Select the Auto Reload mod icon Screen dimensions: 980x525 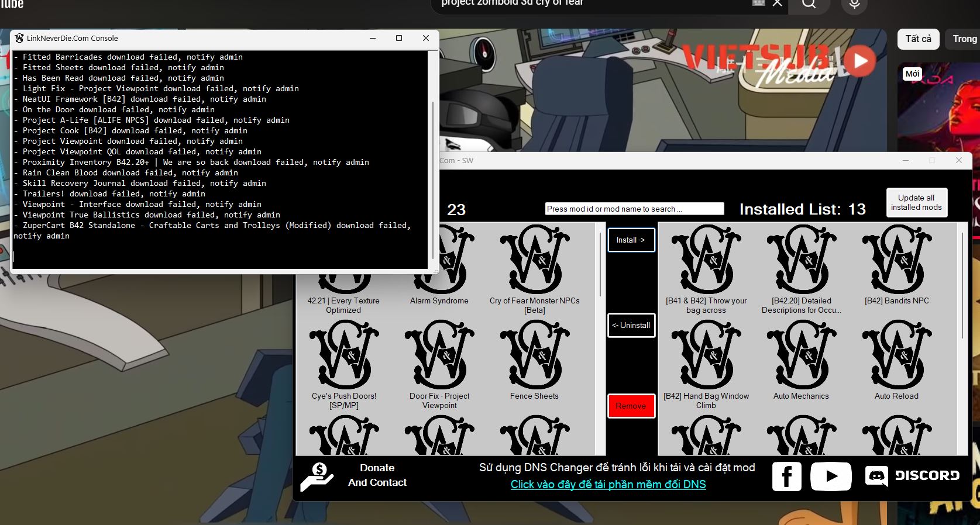897,354
